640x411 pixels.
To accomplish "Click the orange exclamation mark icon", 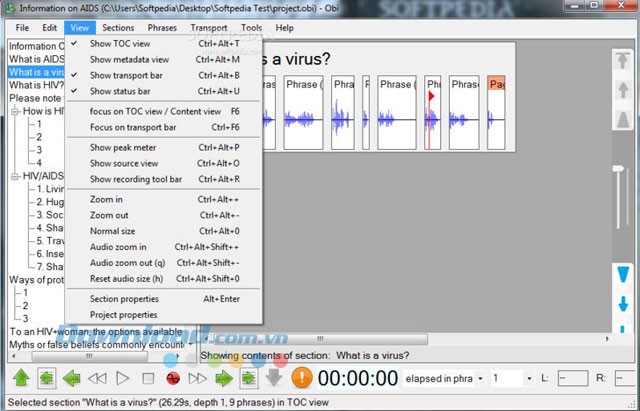I will pos(302,378).
